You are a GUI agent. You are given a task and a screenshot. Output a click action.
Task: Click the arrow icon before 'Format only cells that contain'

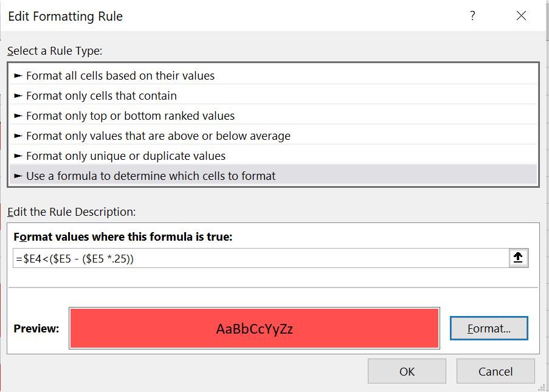(x=19, y=95)
